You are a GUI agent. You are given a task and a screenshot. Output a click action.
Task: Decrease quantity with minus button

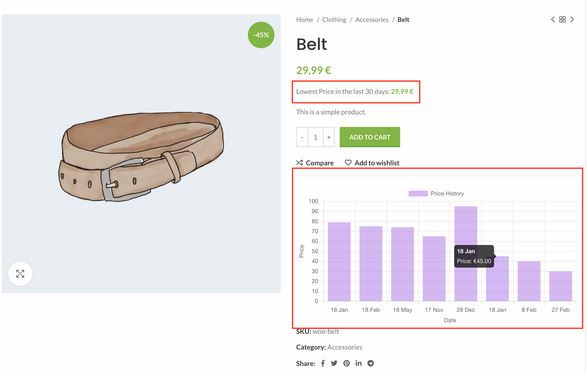(302, 137)
